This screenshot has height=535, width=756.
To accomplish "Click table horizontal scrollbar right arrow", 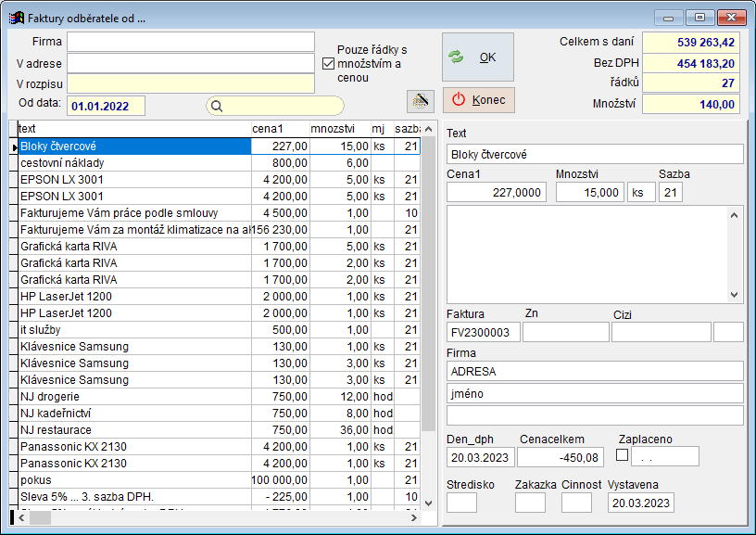I will click(414, 517).
